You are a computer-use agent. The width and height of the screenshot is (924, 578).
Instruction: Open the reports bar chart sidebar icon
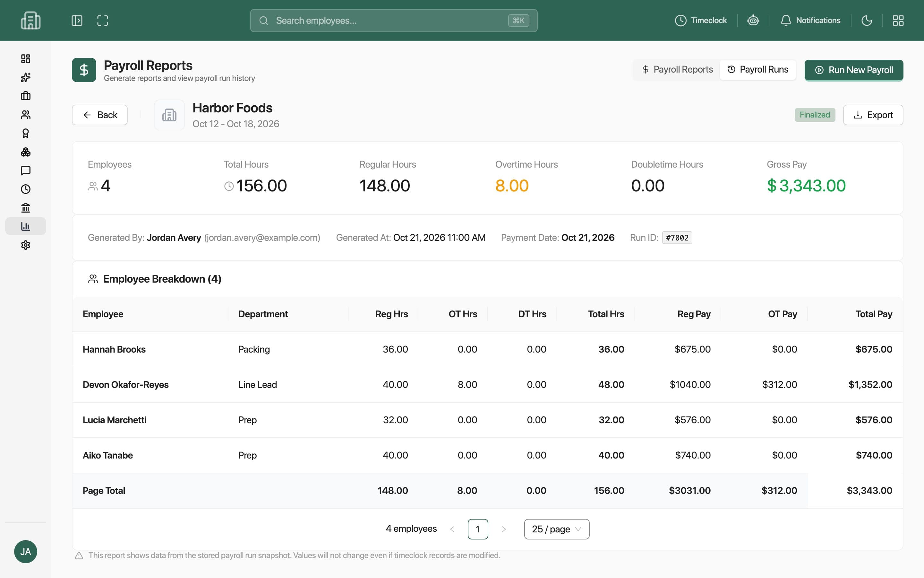(x=26, y=226)
